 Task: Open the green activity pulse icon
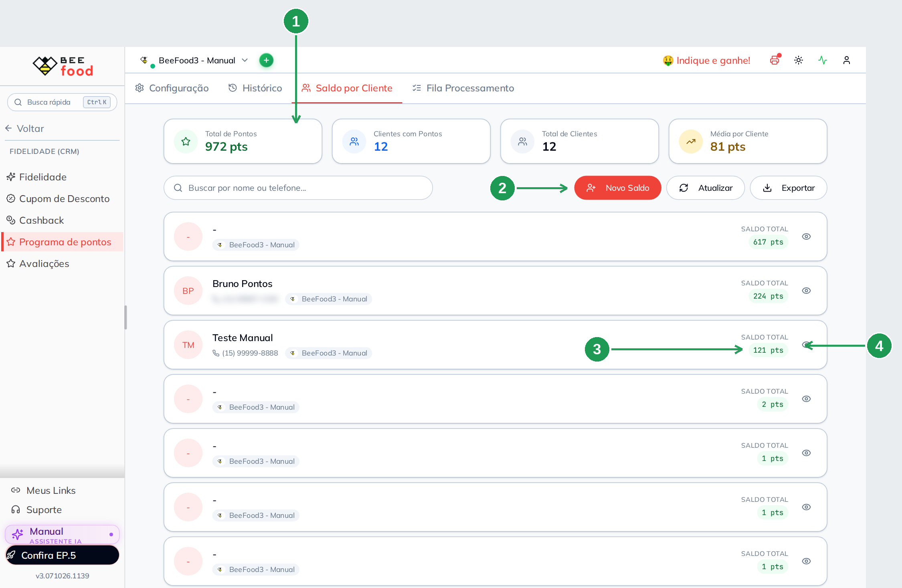point(823,60)
